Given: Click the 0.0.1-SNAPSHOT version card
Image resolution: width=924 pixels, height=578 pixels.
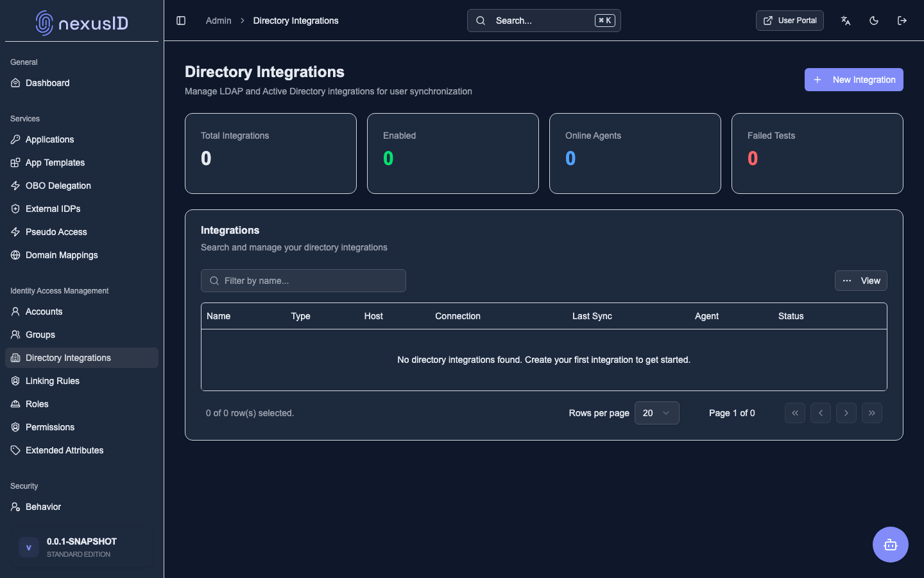Looking at the screenshot, I should pos(81,547).
